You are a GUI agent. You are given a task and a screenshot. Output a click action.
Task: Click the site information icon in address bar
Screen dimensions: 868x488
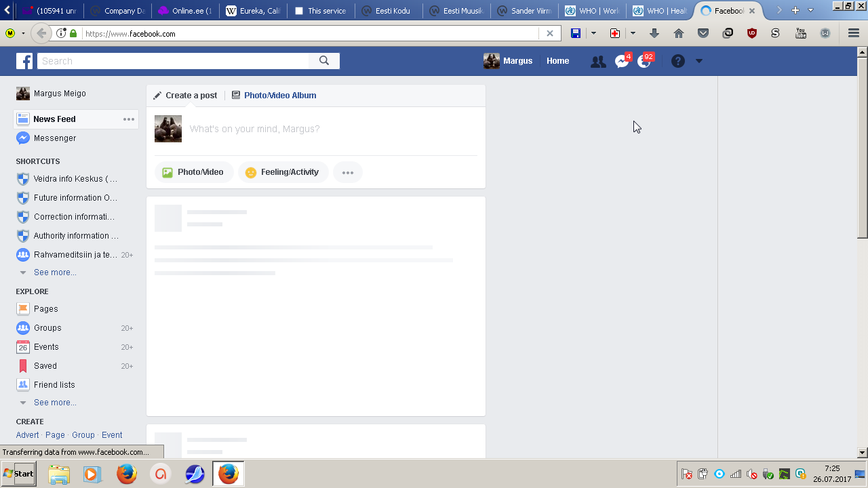(x=61, y=33)
